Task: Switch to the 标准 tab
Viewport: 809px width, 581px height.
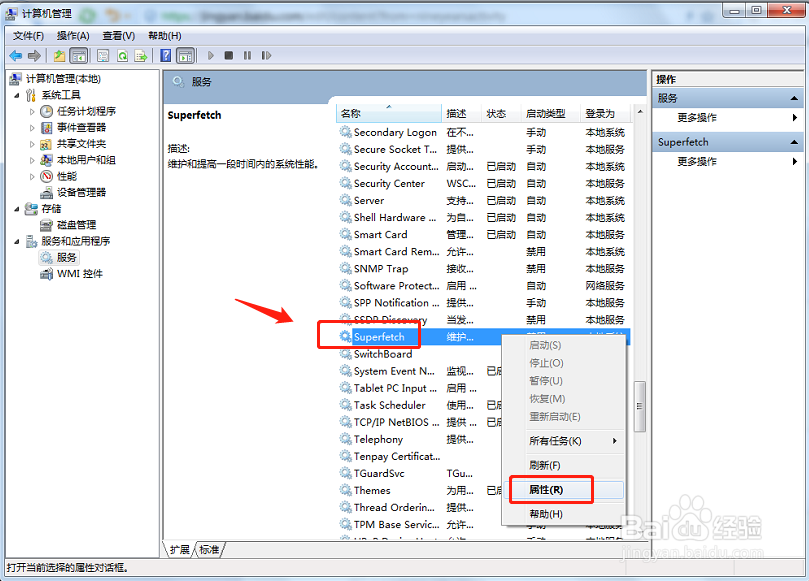Action: point(209,550)
